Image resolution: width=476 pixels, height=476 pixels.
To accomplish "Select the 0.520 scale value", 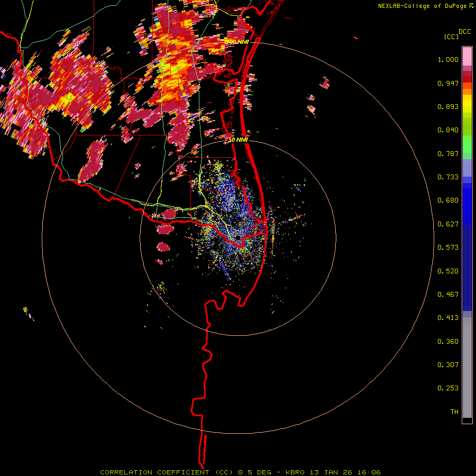I will [x=448, y=271].
